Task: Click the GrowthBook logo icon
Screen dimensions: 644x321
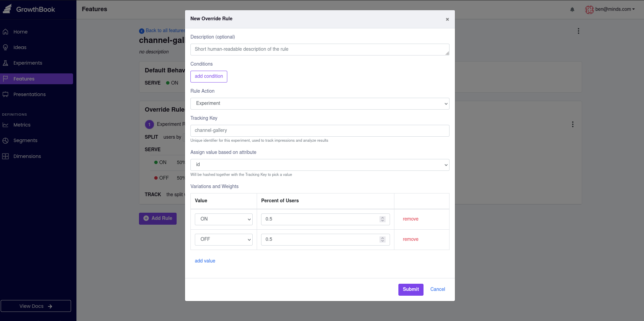Action: coord(7,9)
